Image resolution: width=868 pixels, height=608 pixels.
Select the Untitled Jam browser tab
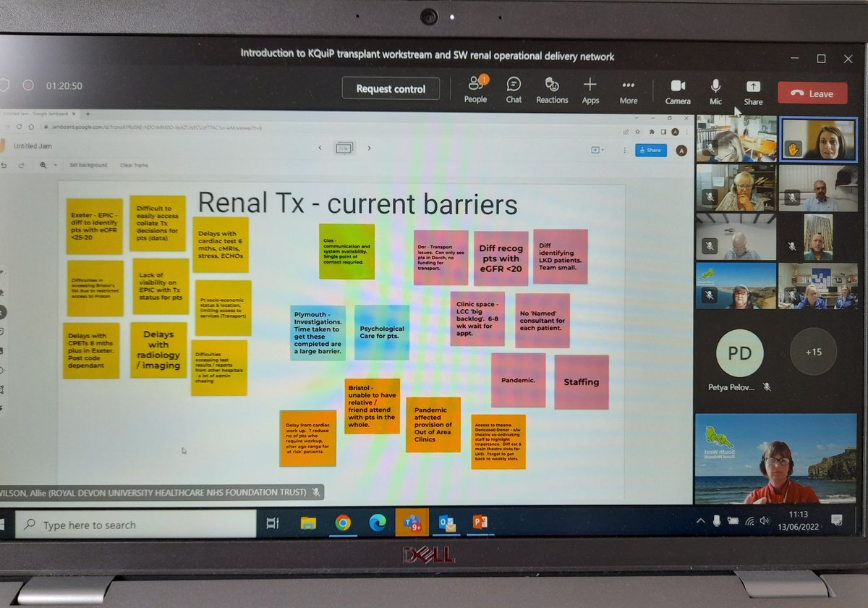(x=36, y=114)
